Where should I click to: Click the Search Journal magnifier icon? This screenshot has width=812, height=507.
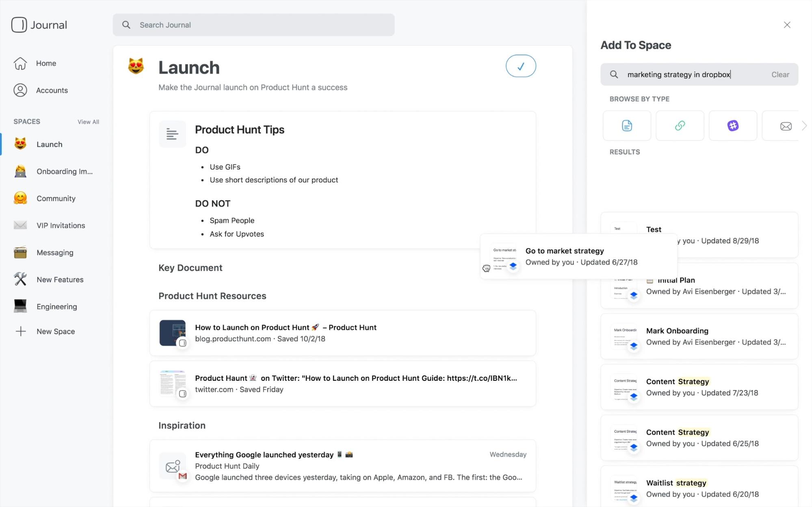point(126,25)
